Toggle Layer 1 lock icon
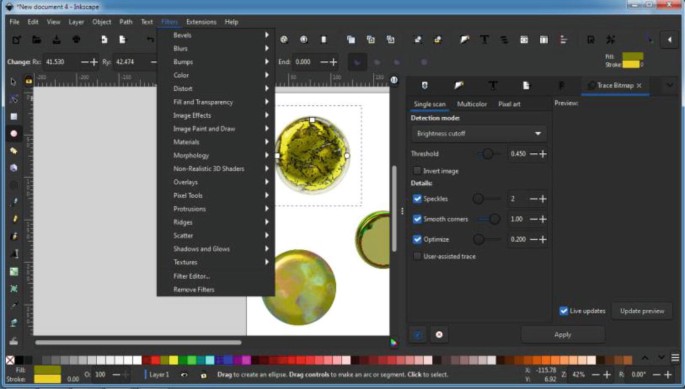The height and width of the screenshot is (389, 685). tap(204, 375)
